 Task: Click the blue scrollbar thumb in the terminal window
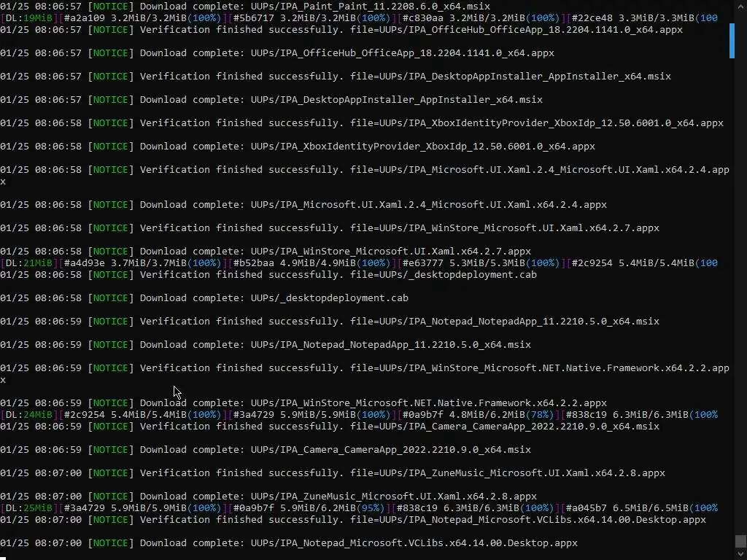(x=732, y=41)
